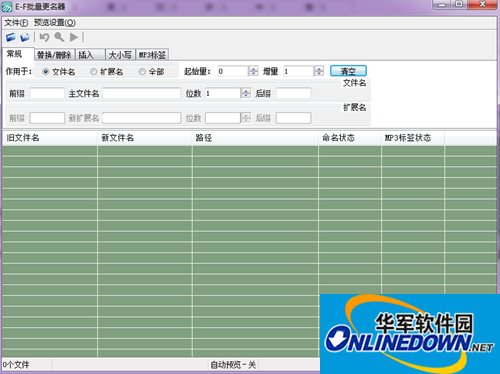Click the 旧文件名 column header
This screenshot has width=500, height=374.
point(50,138)
